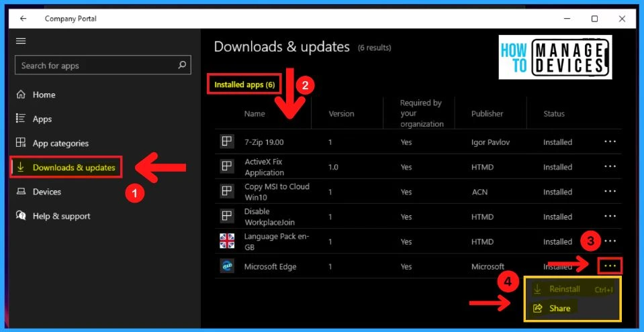Click the back arrow in title bar

click(23, 19)
